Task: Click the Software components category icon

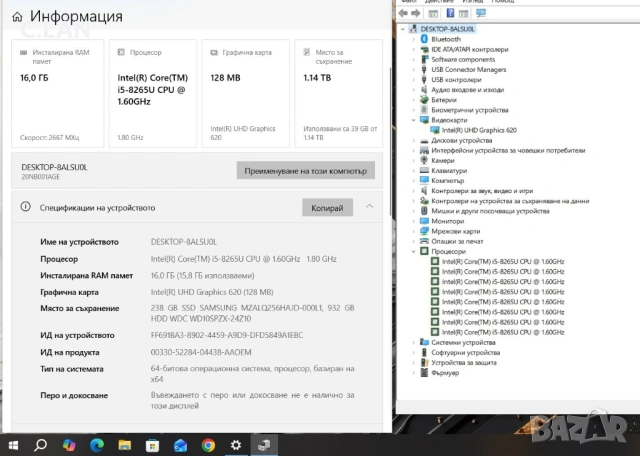Action: click(x=424, y=59)
